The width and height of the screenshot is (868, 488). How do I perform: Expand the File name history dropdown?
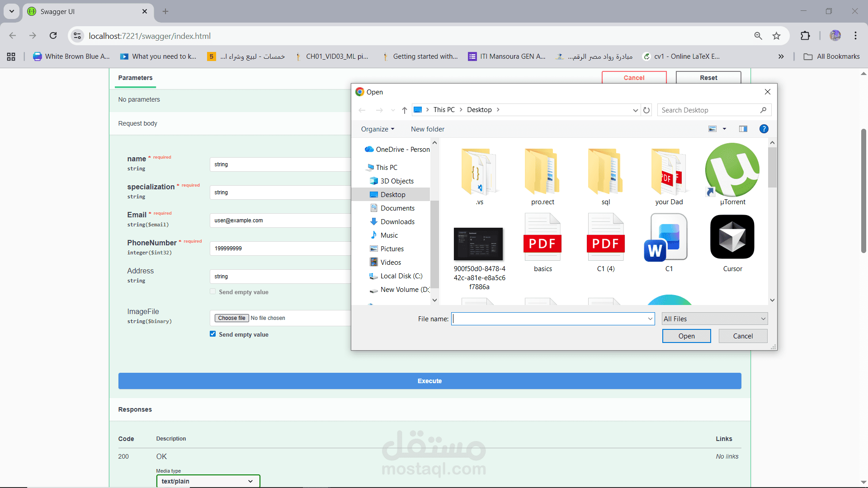(650, 319)
